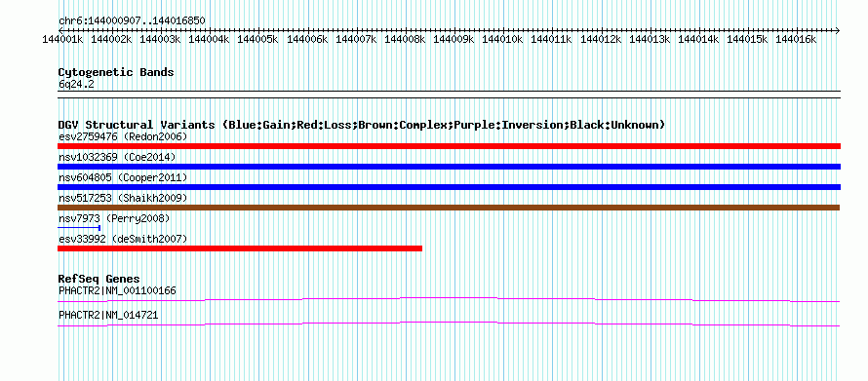Screen dimensions: 868x381
Task: Click the 144001k ruler tick label
Action: pyautogui.click(x=62, y=39)
